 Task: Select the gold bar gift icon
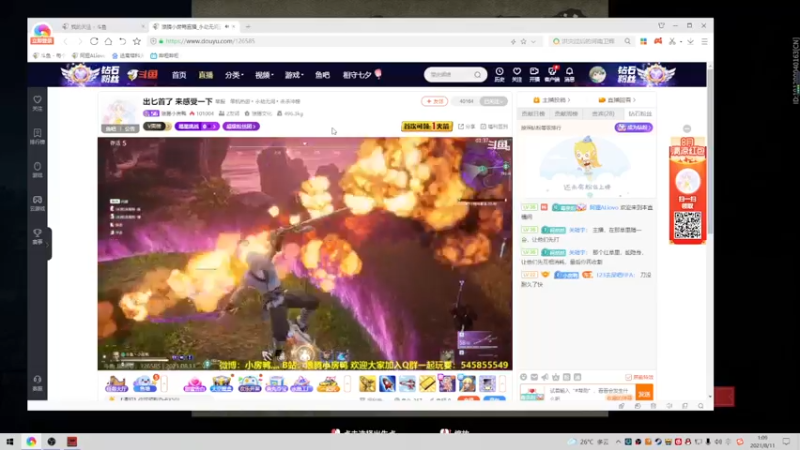(x=427, y=383)
